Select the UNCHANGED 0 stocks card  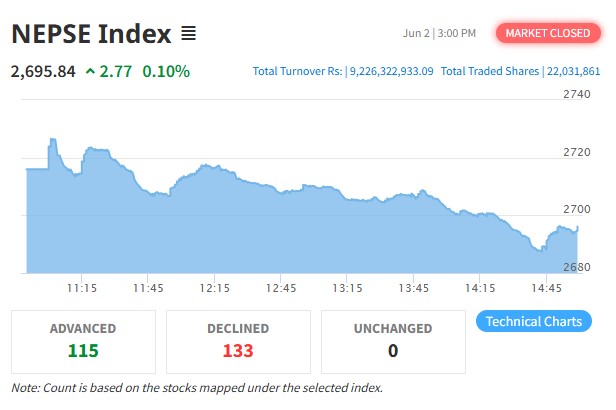click(x=393, y=340)
